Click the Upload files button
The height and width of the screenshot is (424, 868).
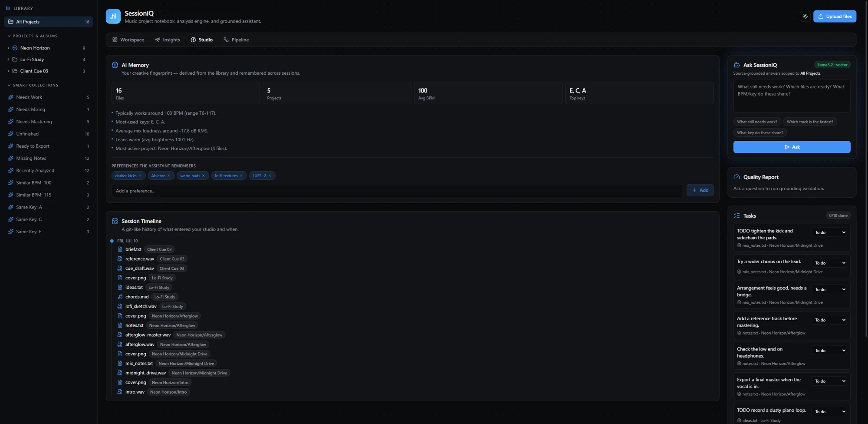point(835,17)
